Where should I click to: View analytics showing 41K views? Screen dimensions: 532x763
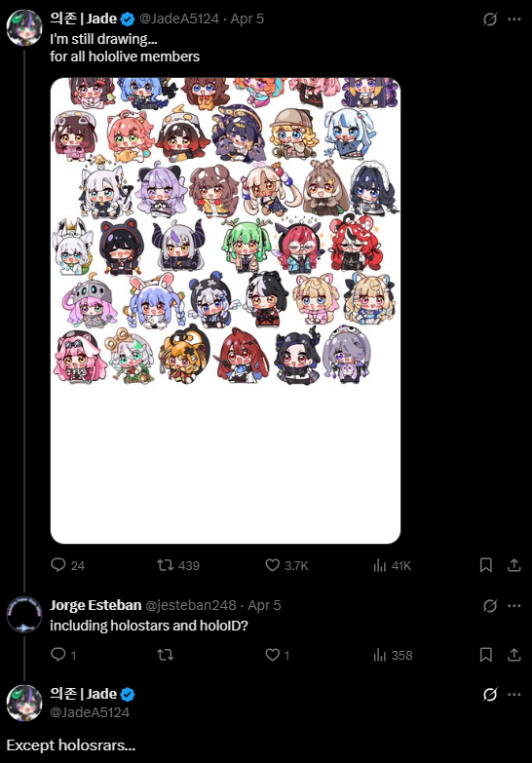point(393,565)
